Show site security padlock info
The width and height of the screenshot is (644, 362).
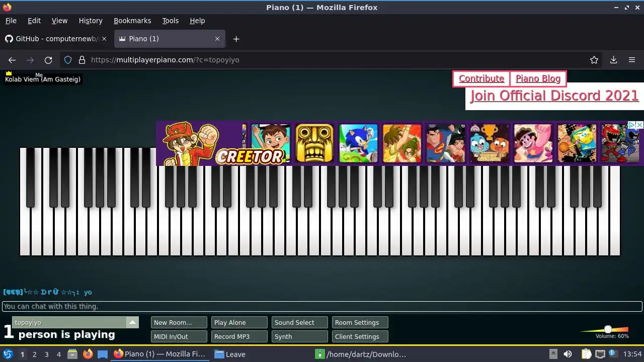coord(82,60)
